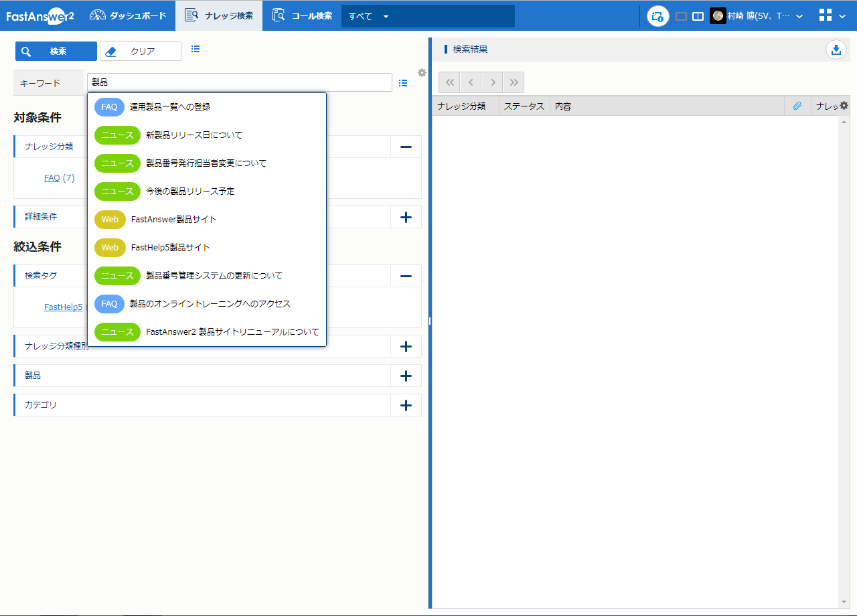857x616 pixels.
Task: Switch to split-pane layout view
Action: tap(698, 16)
